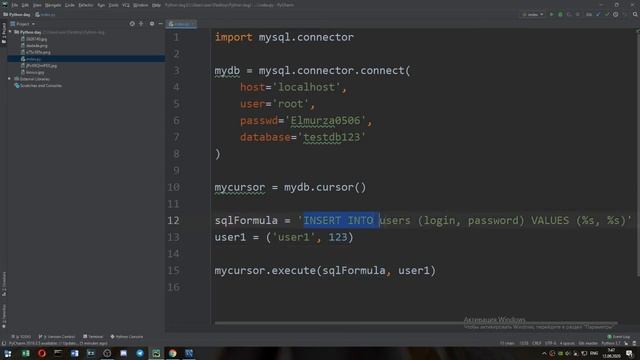Image resolution: width=640 pixels, height=360 pixels.
Task: Open the Code menu
Action: pos(70,5)
